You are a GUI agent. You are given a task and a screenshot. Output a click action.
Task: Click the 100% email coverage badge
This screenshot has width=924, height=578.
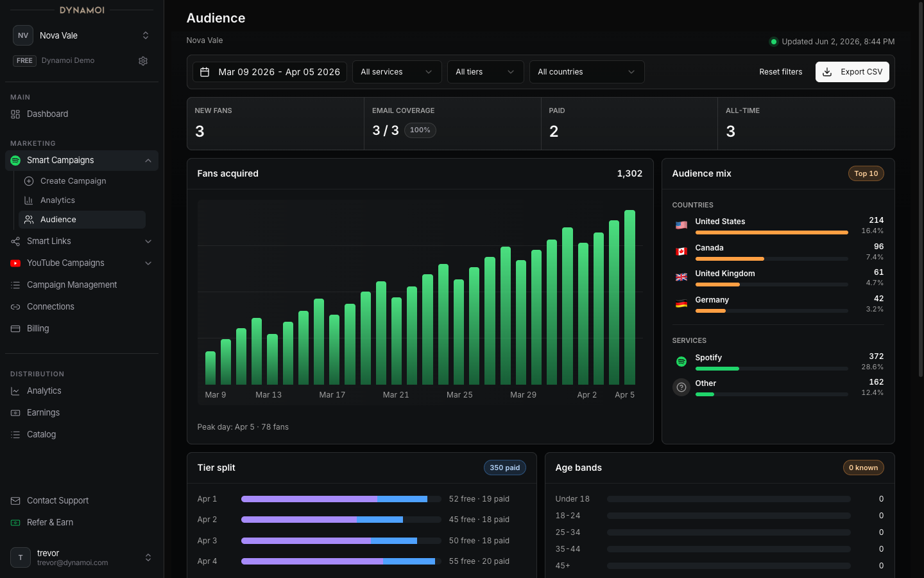420,130
